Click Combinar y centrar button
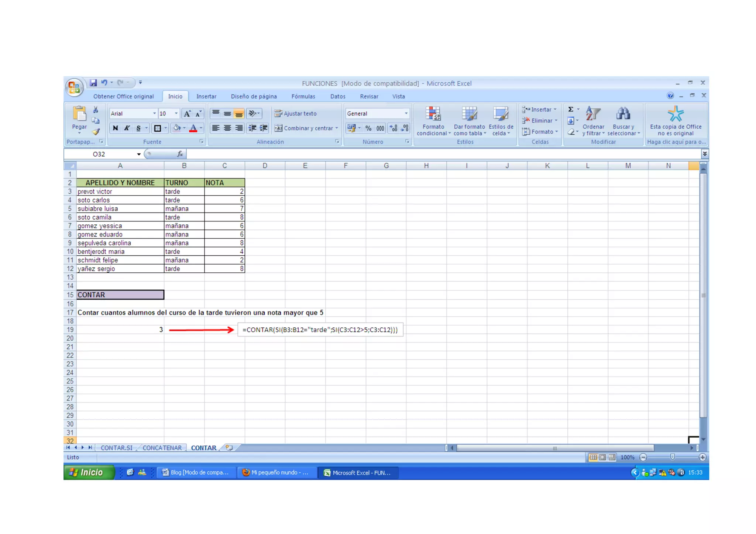Viewport: 756px width, 534px height. click(304, 128)
